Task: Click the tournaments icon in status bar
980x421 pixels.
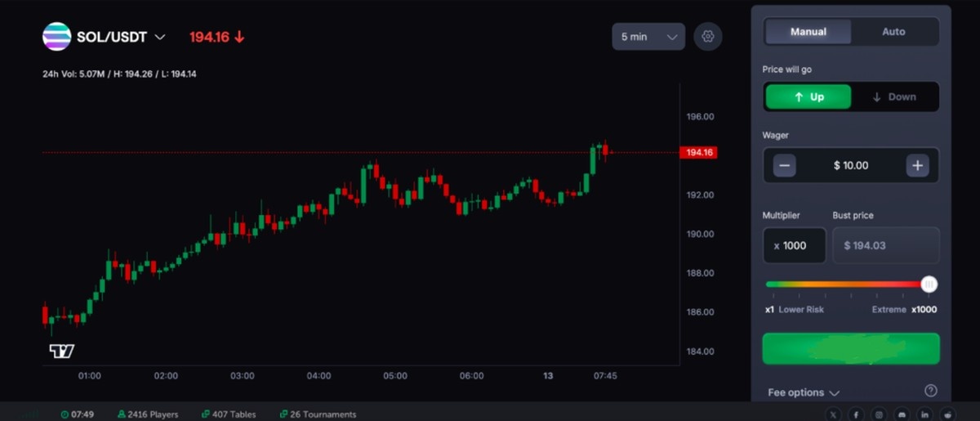Action: [283, 414]
